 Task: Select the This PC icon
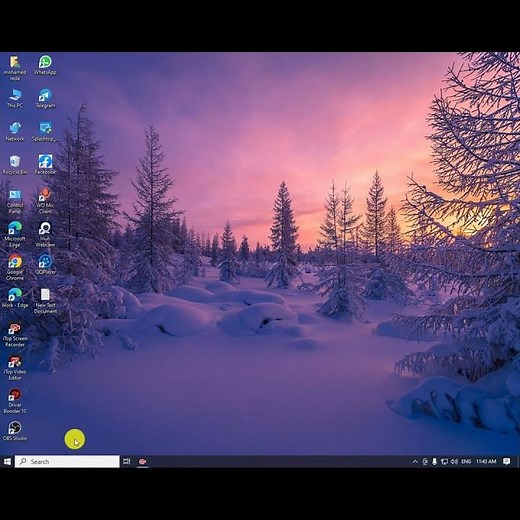[x=15, y=99]
